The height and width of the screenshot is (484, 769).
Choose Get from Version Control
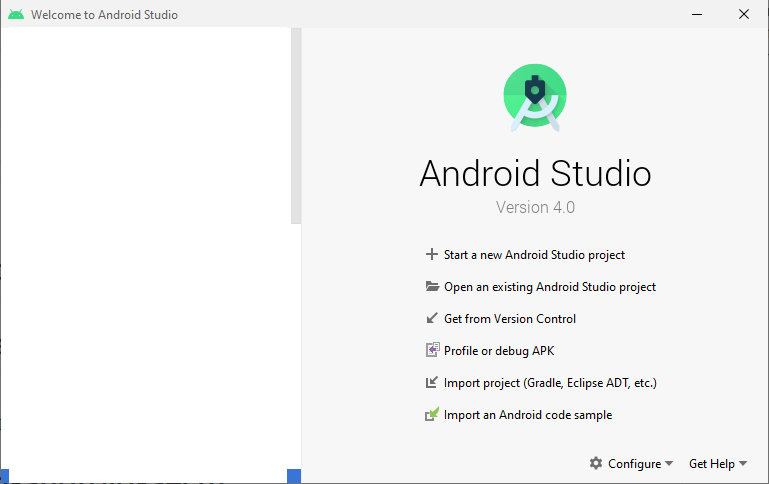click(x=510, y=319)
